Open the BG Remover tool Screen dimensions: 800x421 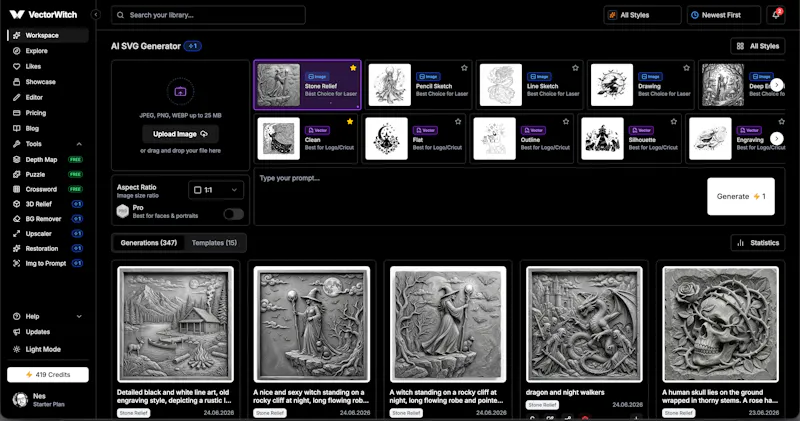tap(47, 219)
